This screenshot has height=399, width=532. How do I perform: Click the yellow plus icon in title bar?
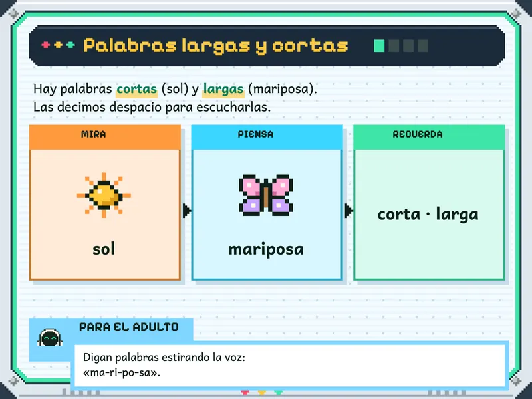[x=58, y=45]
